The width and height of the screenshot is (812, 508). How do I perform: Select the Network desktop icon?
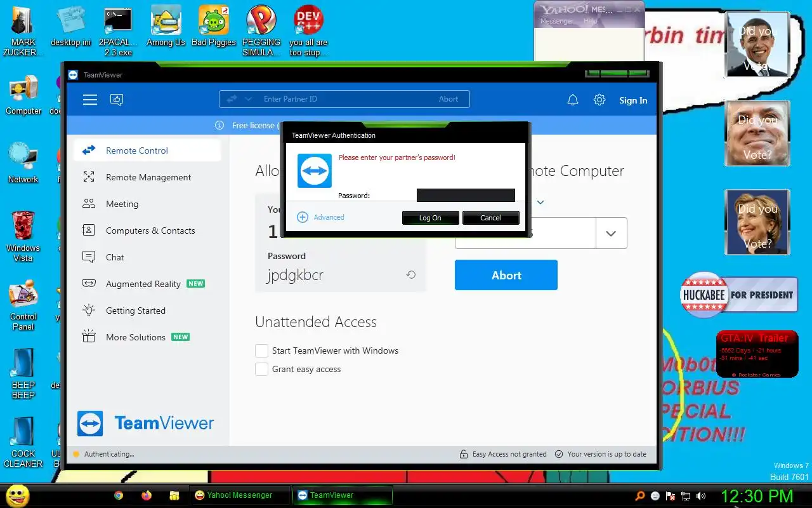click(x=23, y=164)
